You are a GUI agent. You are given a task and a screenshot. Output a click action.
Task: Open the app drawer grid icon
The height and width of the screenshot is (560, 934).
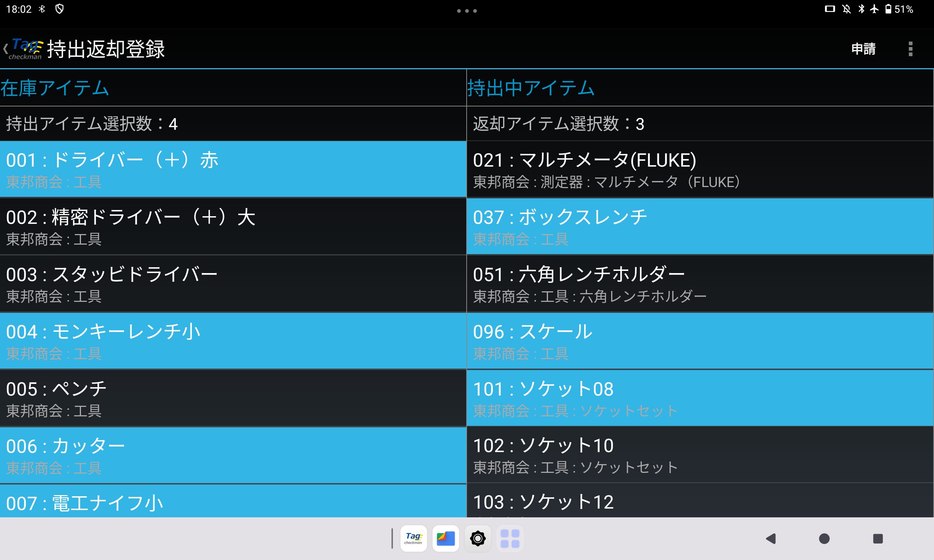click(510, 538)
